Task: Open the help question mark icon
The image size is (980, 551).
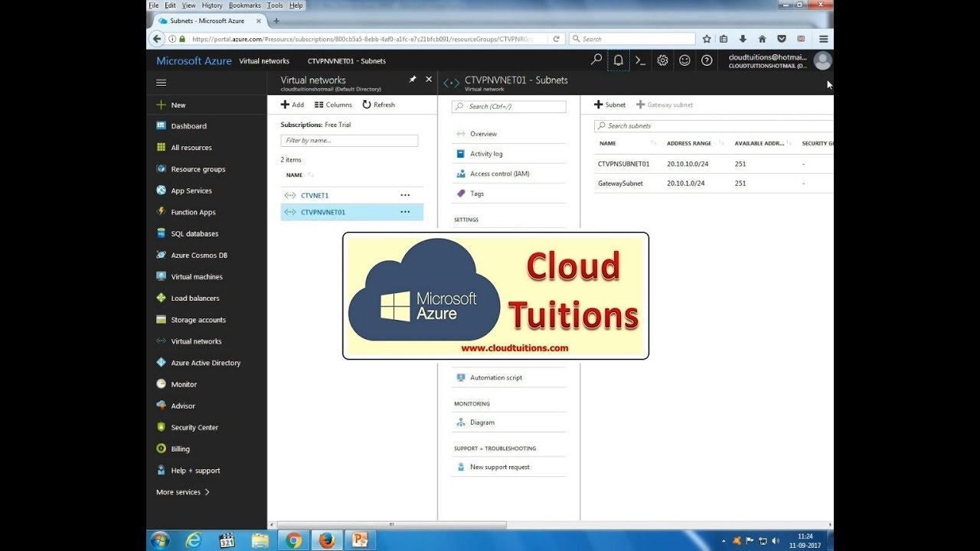Action: point(707,60)
